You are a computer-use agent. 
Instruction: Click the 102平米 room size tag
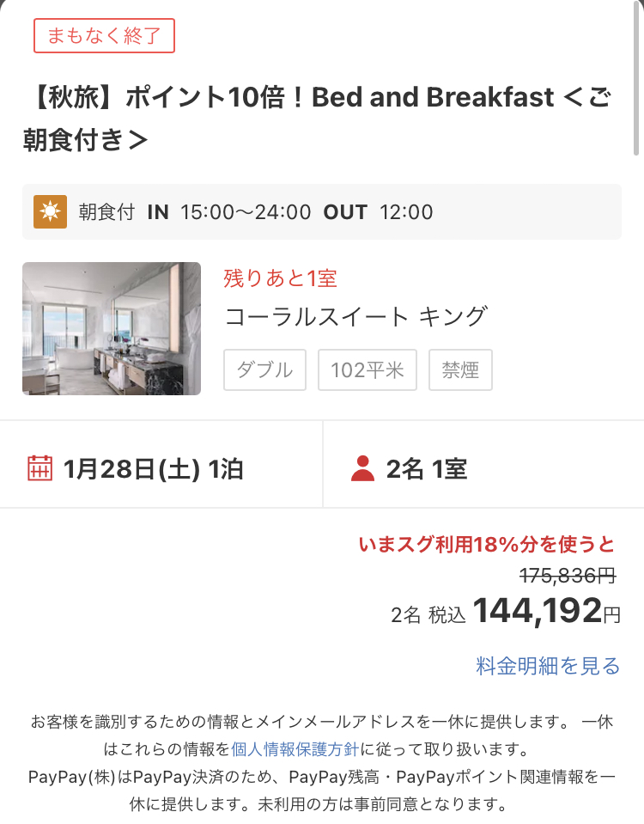point(368,370)
